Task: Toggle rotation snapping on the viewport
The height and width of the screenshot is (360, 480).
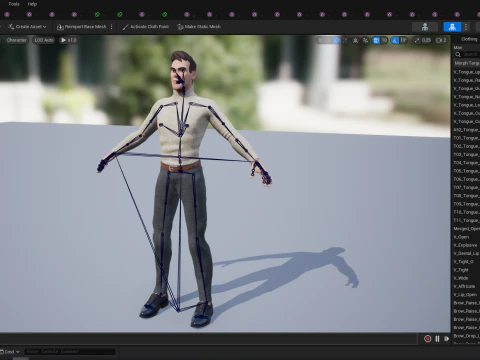Action: 395,40
